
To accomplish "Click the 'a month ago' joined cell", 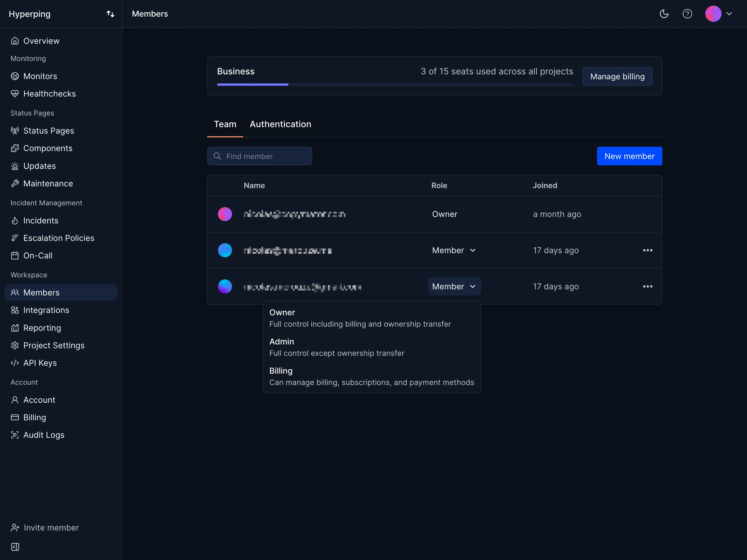I will click(x=557, y=214).
